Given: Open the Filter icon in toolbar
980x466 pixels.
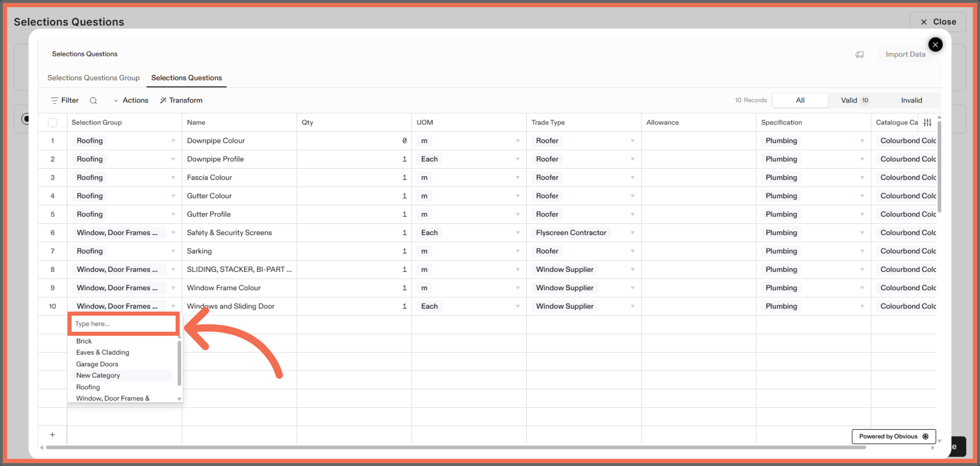Looking at the screenshot, I should (54, 101).
